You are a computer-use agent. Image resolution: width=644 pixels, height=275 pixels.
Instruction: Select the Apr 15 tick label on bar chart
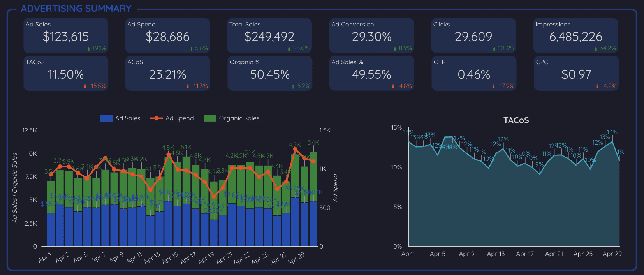coord(170,258)
